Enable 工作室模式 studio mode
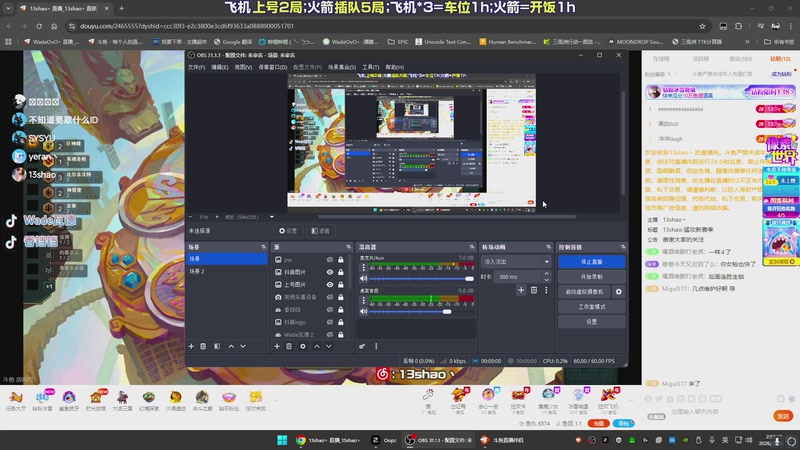 pos(591,307)
